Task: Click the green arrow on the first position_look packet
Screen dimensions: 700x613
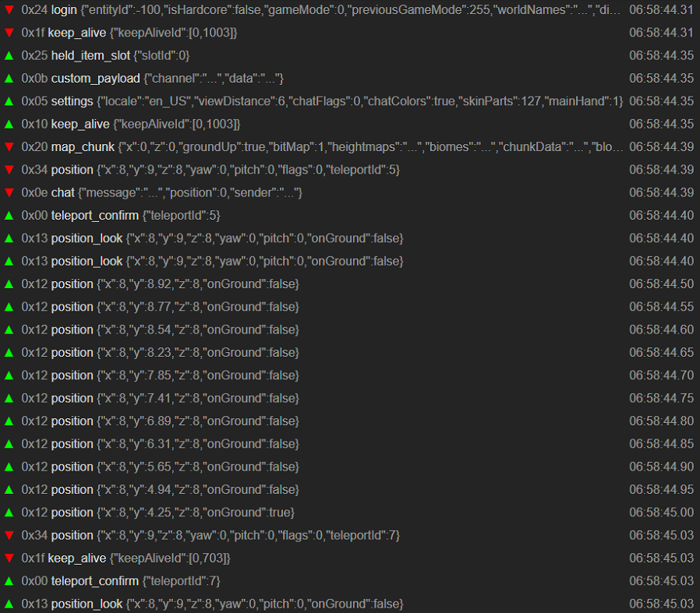Action: pyautogui.click(x=9, y=238)
